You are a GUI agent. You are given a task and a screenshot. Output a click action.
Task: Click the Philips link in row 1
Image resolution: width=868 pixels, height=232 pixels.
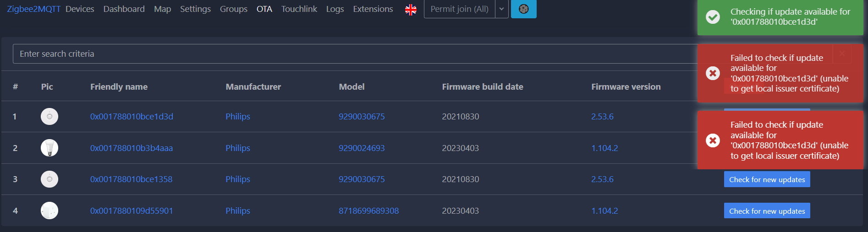238,116
